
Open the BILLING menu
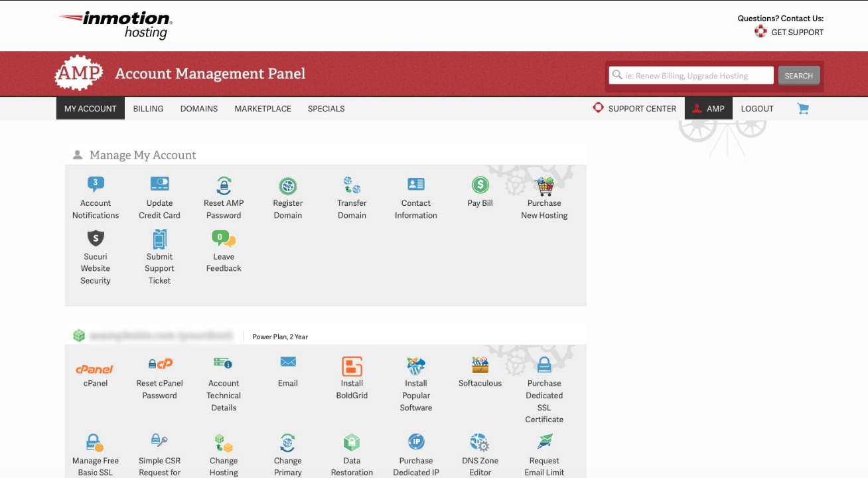tap(148, 109)
